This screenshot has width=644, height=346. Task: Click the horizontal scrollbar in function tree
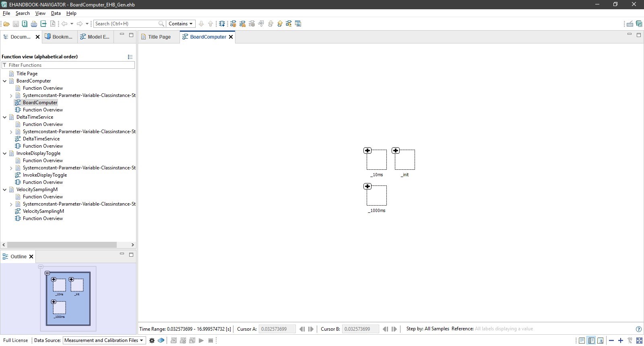62,245
